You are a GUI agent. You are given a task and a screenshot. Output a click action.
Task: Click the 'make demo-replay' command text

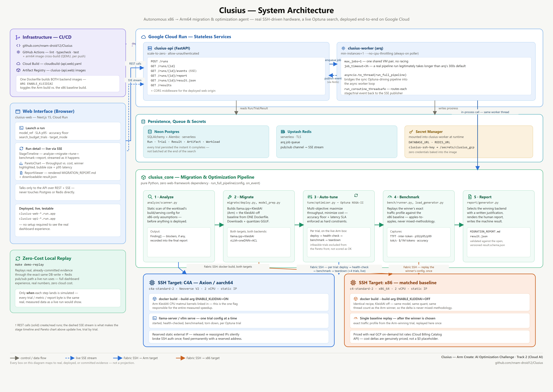pyautogui.click(x=29, y=265)
